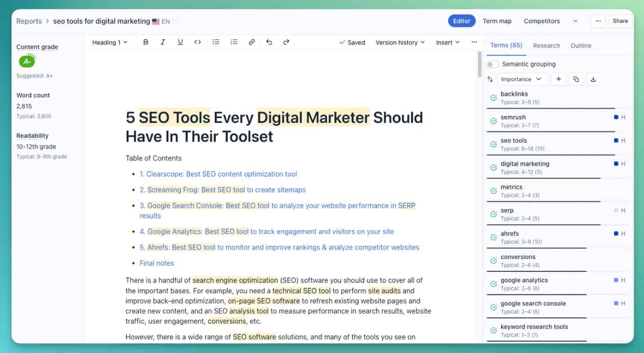644x353 pixels.
Task: Toggle the check circle beside semrush term
Action: [x=493, y=121]
